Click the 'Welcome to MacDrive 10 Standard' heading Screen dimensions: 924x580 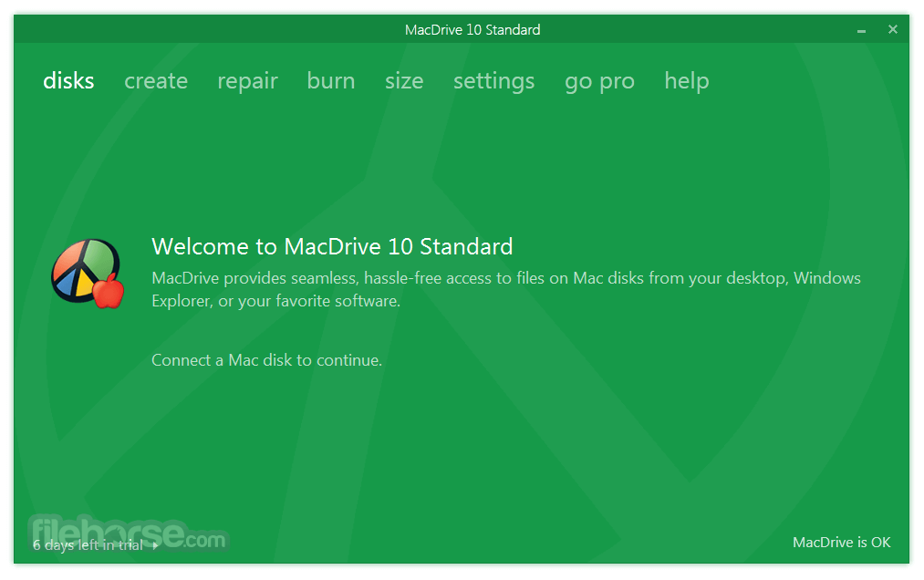point(332,246)
